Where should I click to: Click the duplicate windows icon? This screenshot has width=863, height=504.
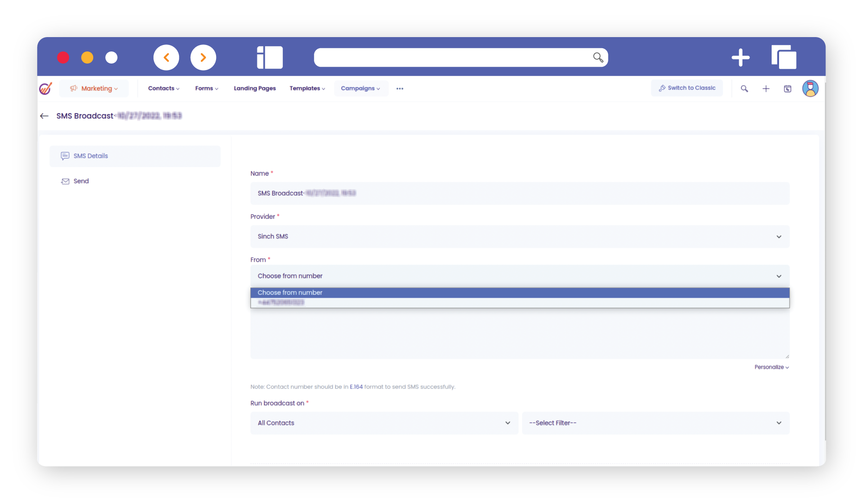(x=783, y=57)
